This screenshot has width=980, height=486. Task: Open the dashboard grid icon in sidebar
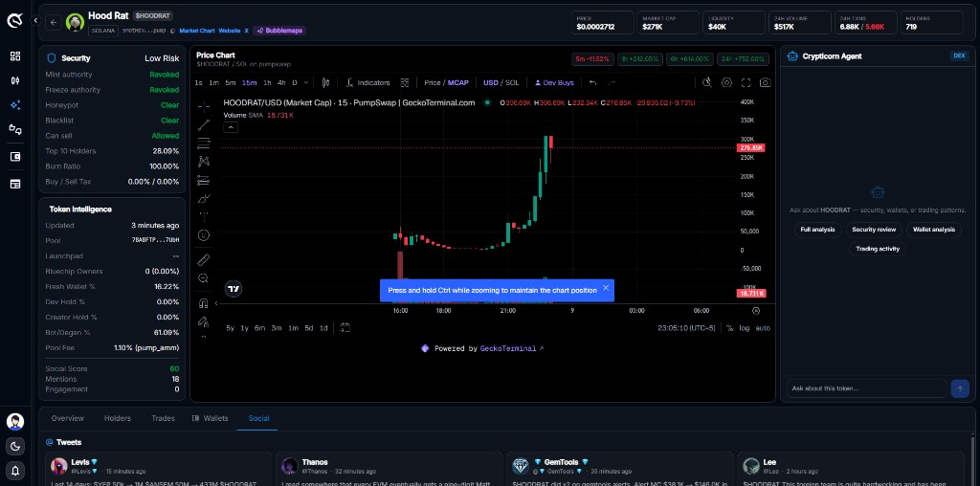point(15,56)
